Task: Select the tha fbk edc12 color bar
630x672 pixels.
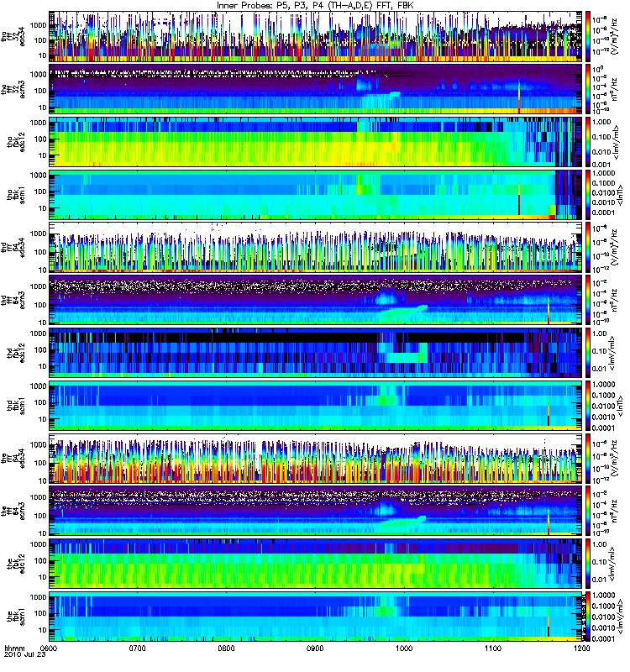Action: [x=588, y=142]
